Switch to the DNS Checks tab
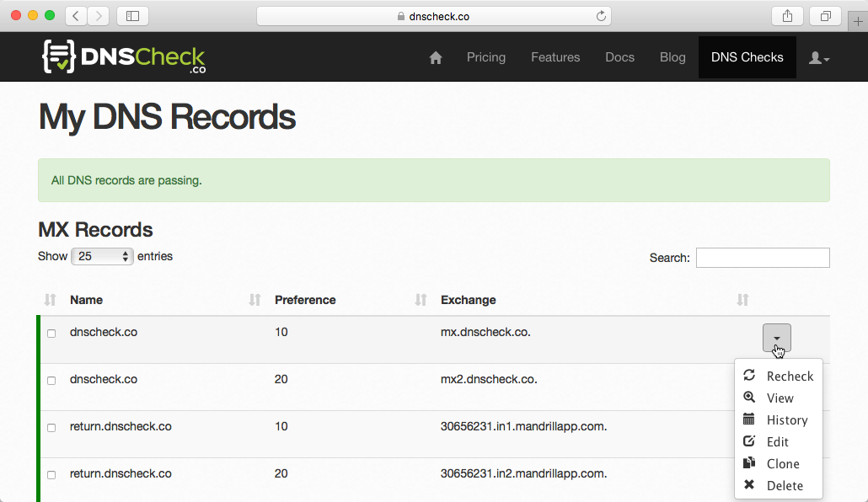This screenshot has width=868, height=502. tap(747, 56)
